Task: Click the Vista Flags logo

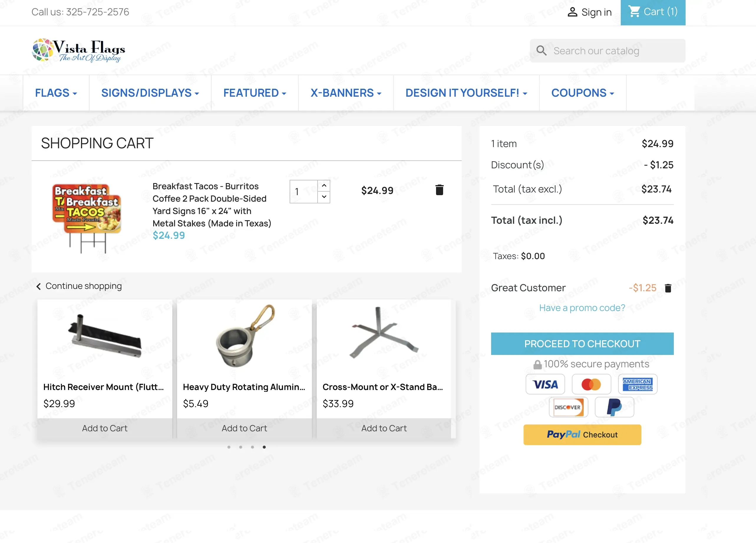Action: [x=79, y=50]
